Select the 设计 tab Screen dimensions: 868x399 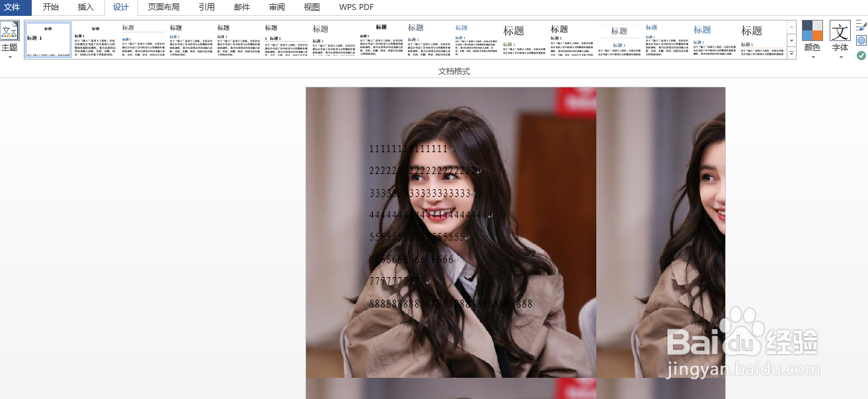click(x=121, y=7)
